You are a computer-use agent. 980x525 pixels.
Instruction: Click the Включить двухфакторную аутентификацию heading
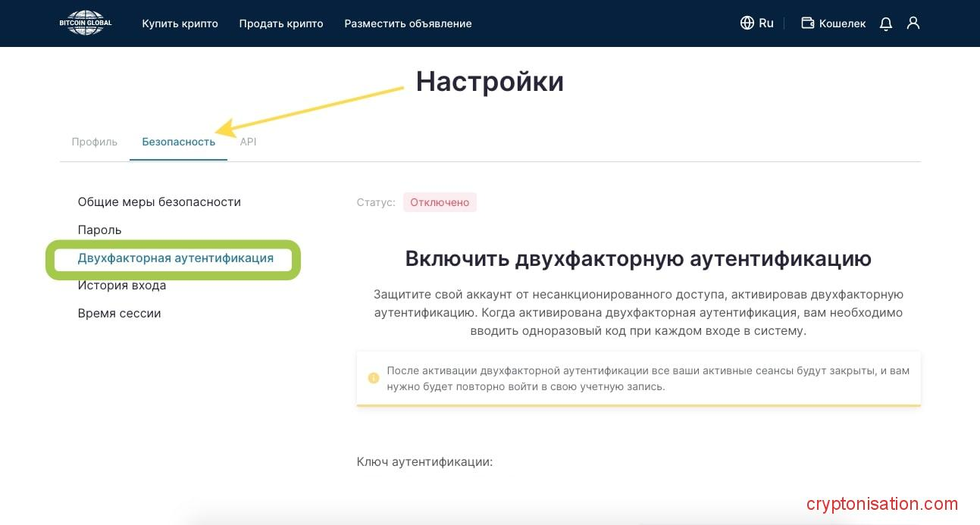click(x=638, y=258)
